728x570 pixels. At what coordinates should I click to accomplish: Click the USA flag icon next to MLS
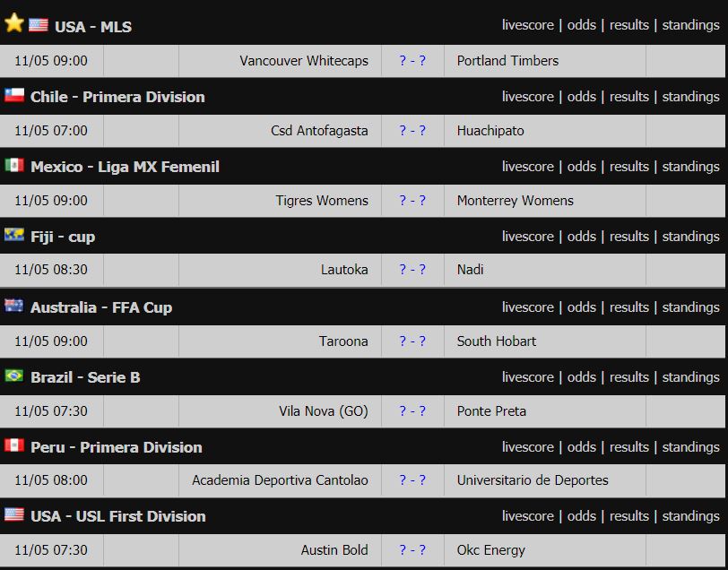tap(38, 25)
